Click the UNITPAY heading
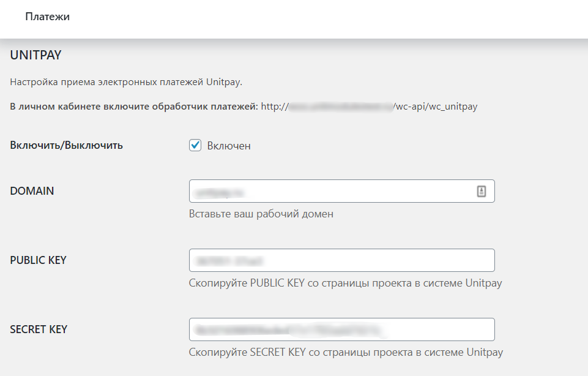Viewport: 588px width, 376px height. (35, 55)
